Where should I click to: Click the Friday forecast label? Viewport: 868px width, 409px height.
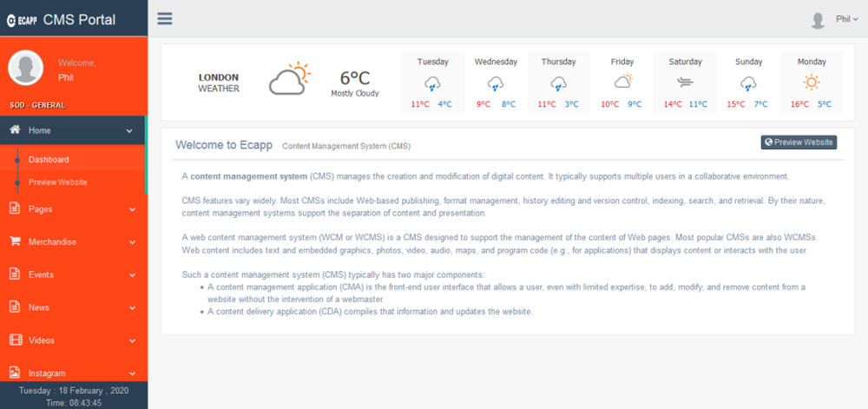622,62
